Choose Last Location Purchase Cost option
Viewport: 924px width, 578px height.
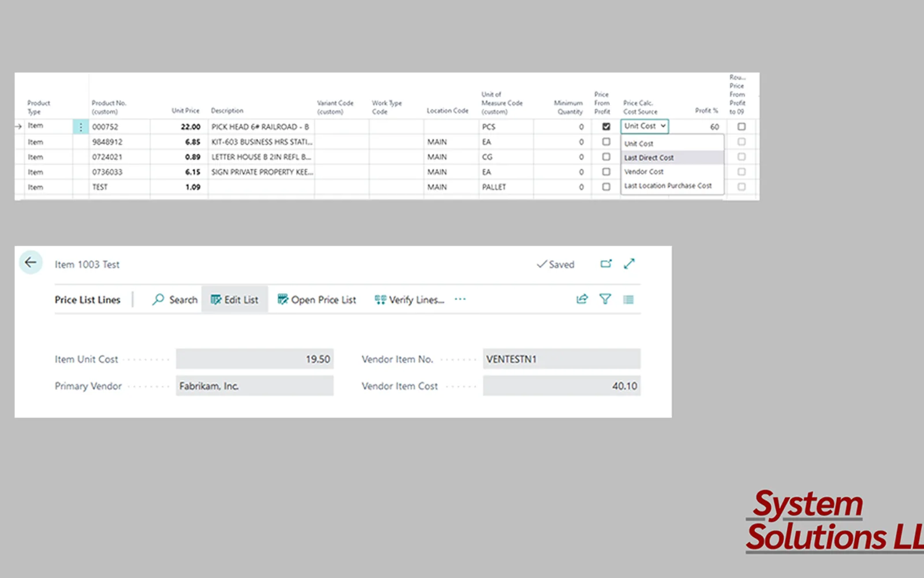672,186
